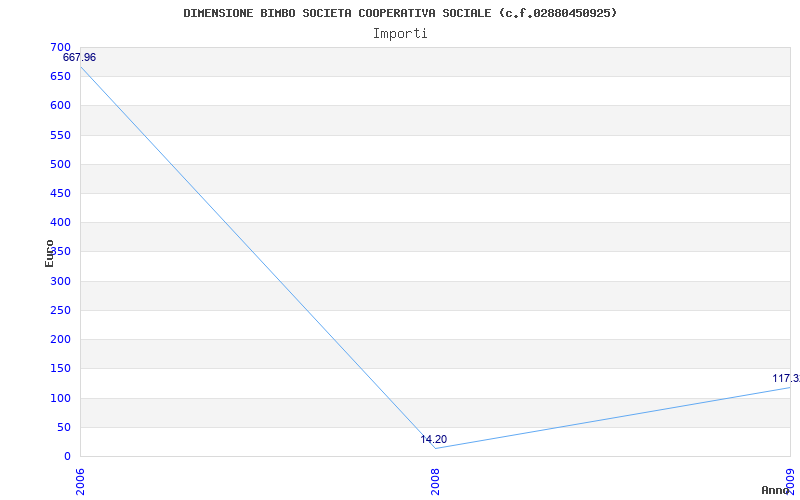Click the y-axis value 0
The width and height of the screenshot is (800, 500).
pos(67,456)
